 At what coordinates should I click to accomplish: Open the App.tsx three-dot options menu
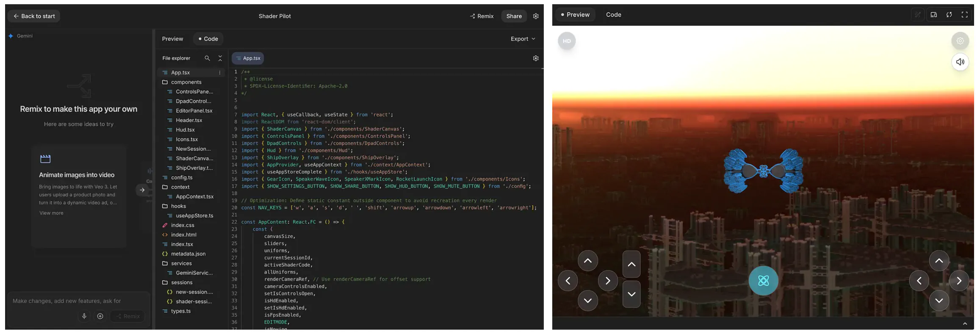pyautogui.click(x=219, y=73)
